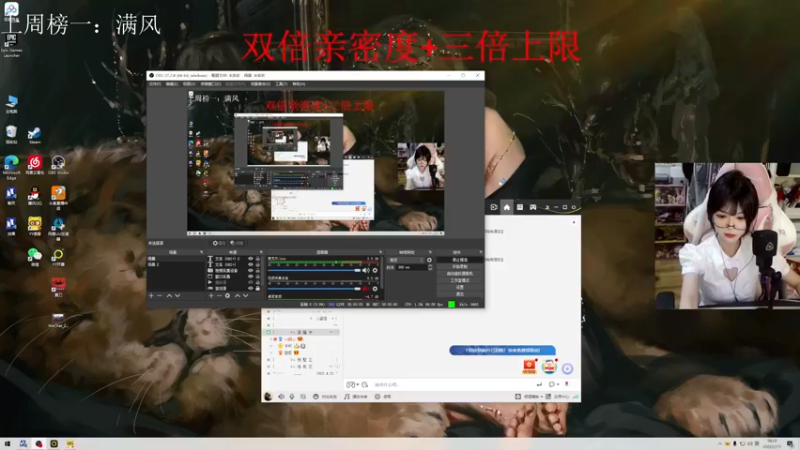This screenshot has width=800, height=450.
Task: Click the speaker icon in the YY bottom toolbar
Action: coord(281,396)
